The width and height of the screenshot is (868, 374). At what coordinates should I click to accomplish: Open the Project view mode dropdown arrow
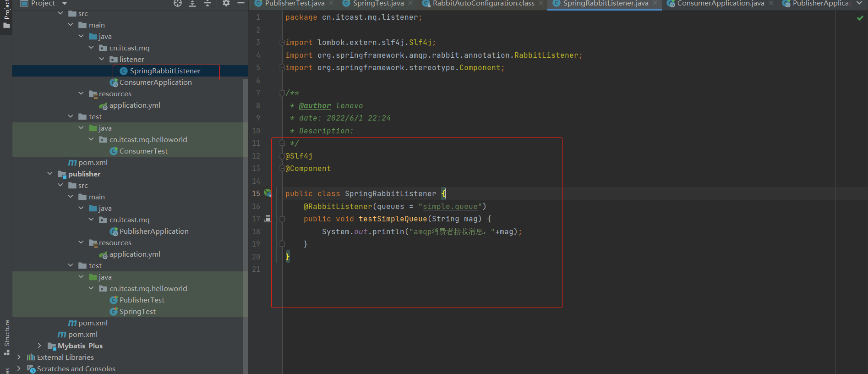65,4
